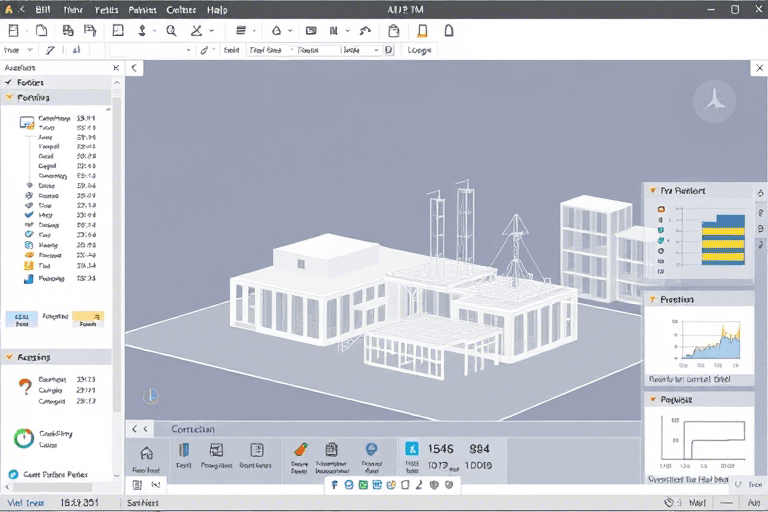Image resolution: width=768 pixels, height=512 pixels.
Task: Click the stacked horizontal lines icon in the top toolbar
Action: pyautogui.click(x=240, y=30)
